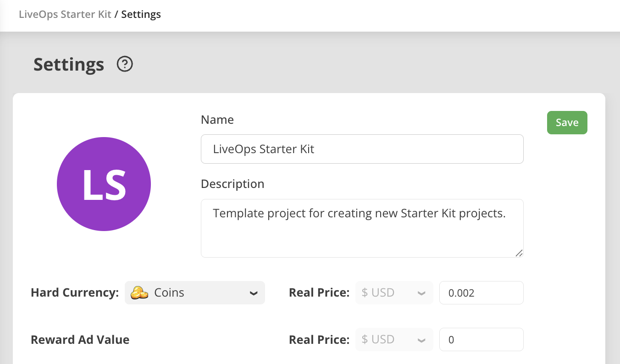Screen dimensions: 620x364
Task: Open the Hard Currency Coins dropdown chevron
Action: click(x=253, y=293)
